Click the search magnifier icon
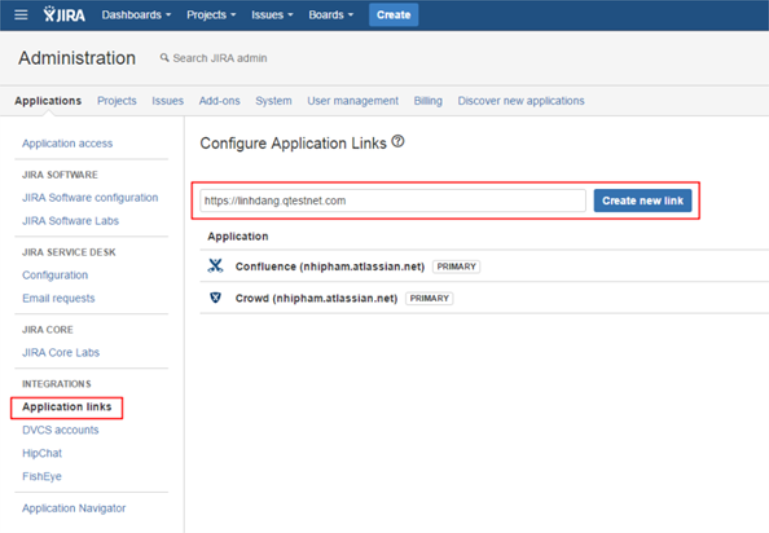This screenshot has height=533, width=769. [165, 58]
